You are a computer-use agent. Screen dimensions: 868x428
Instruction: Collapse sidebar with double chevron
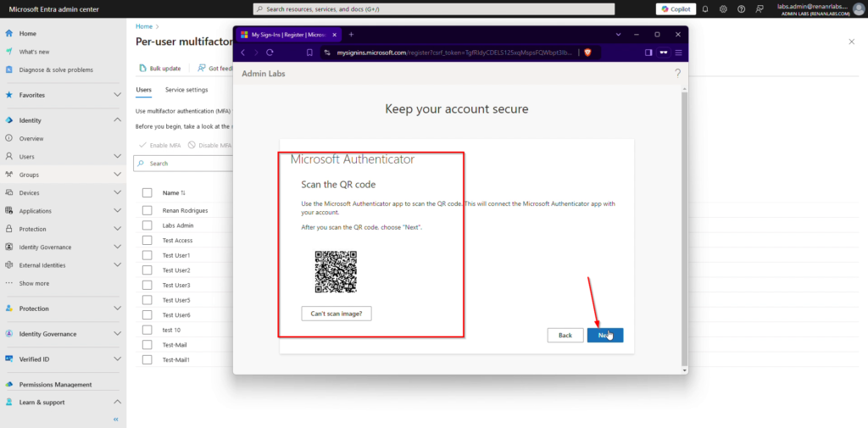tap(116, 420)
